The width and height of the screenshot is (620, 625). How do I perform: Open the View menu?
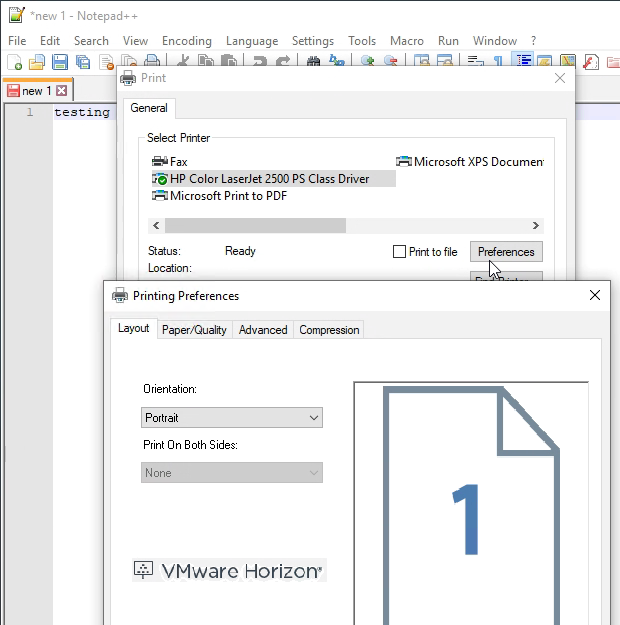(x=136, y=41)
